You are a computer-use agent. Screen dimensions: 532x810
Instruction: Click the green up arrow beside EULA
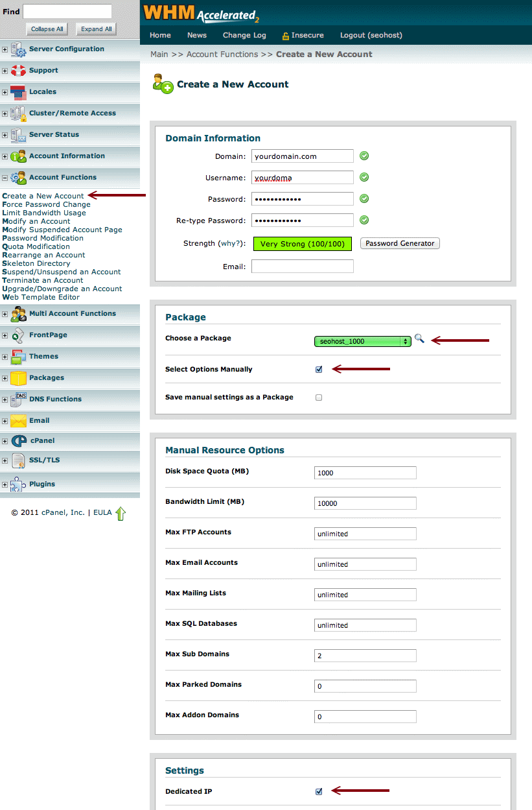[x=121, y=514]
